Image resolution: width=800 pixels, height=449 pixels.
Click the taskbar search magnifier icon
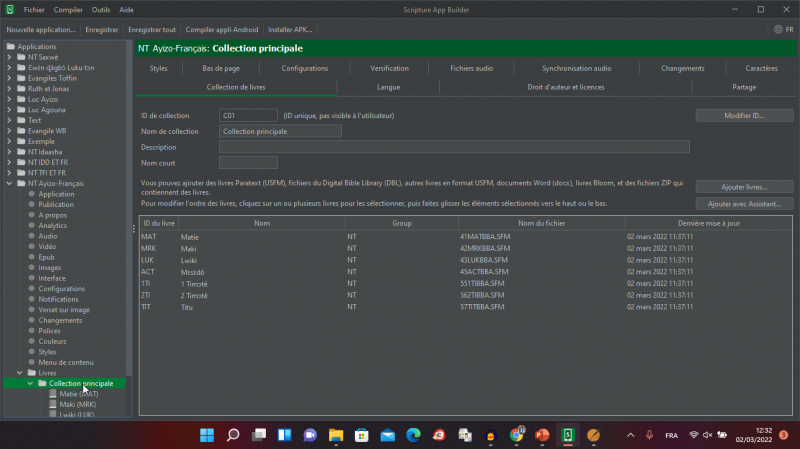pyautogui.click(x=233, y=435)
